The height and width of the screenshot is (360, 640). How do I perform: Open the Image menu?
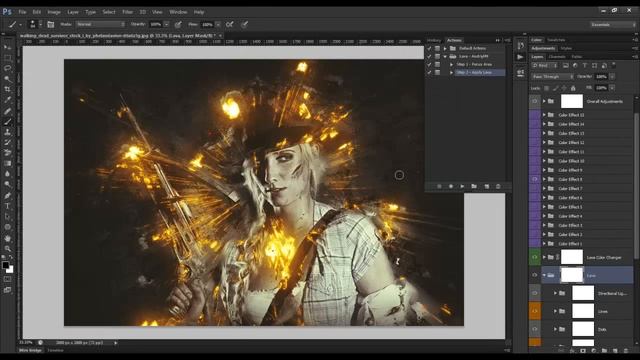pos(54,12)
